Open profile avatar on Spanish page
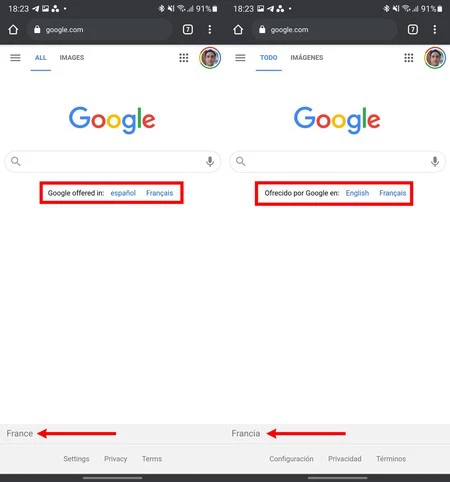This screenshot has height=482, width=450. (x=435, y=58)
